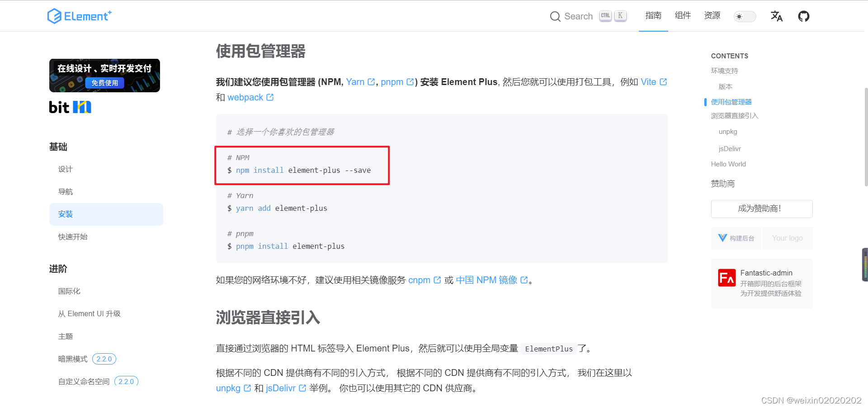The image size is (868, 408).
Task: Jump to 浏览器直接引入 in contents
Action: (x=734, y=116)
